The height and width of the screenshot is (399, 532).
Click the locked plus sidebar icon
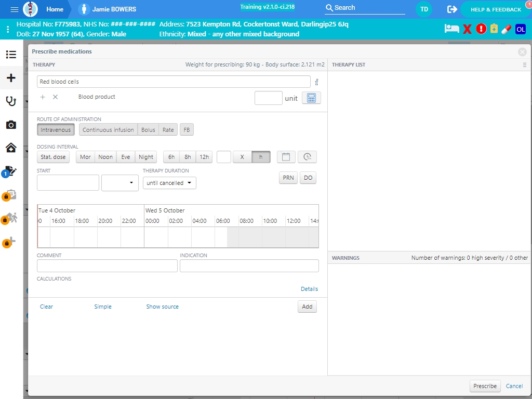(x=9, y=242)
